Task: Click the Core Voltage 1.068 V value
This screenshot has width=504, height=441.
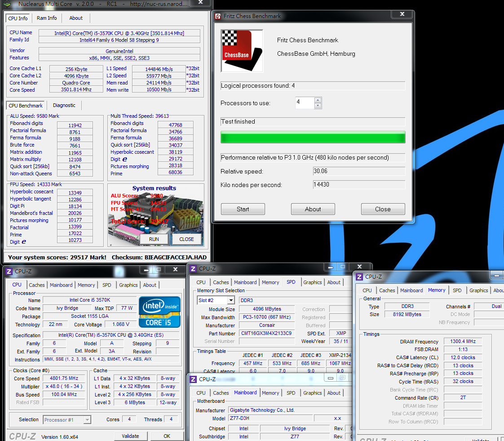Action: [120, 324]
